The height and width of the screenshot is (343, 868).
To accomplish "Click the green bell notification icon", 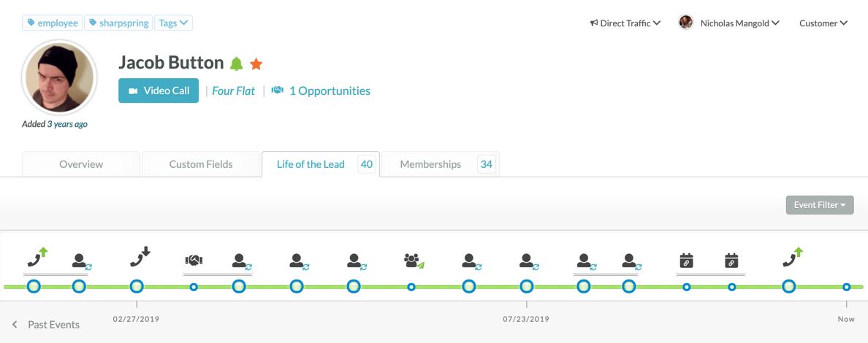I will point(237,63).
